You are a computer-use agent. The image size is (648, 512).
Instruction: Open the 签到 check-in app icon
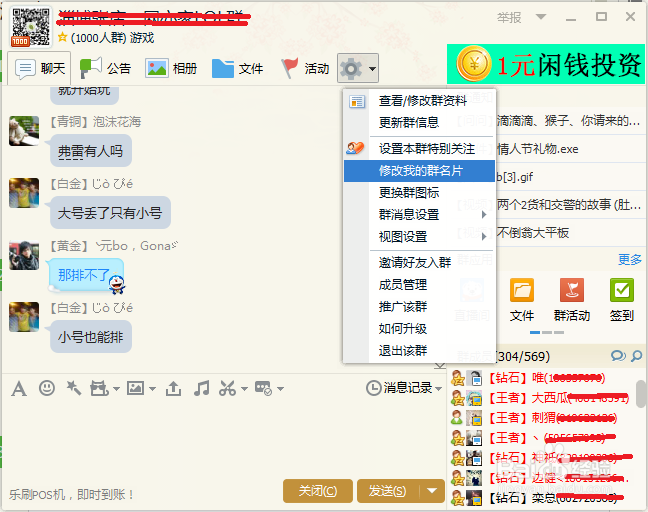[622, 290]
